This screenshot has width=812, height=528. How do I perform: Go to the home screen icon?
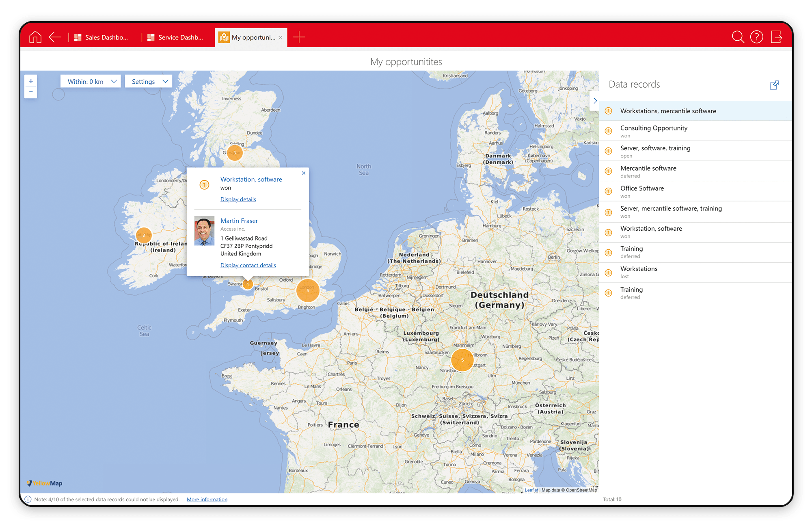pos(35,37)
